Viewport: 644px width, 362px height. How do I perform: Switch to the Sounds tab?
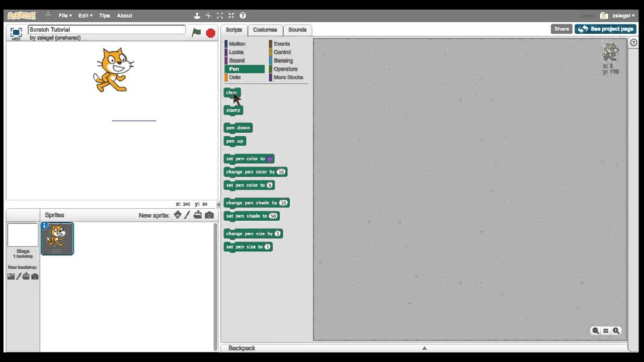tap(297, 30)
